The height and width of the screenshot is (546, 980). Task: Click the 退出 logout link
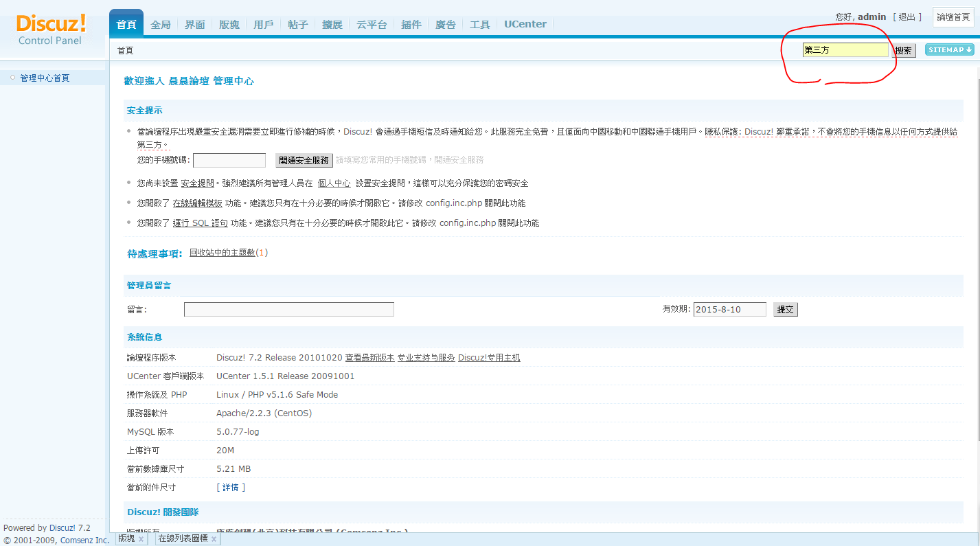click(x=907, y=16)
